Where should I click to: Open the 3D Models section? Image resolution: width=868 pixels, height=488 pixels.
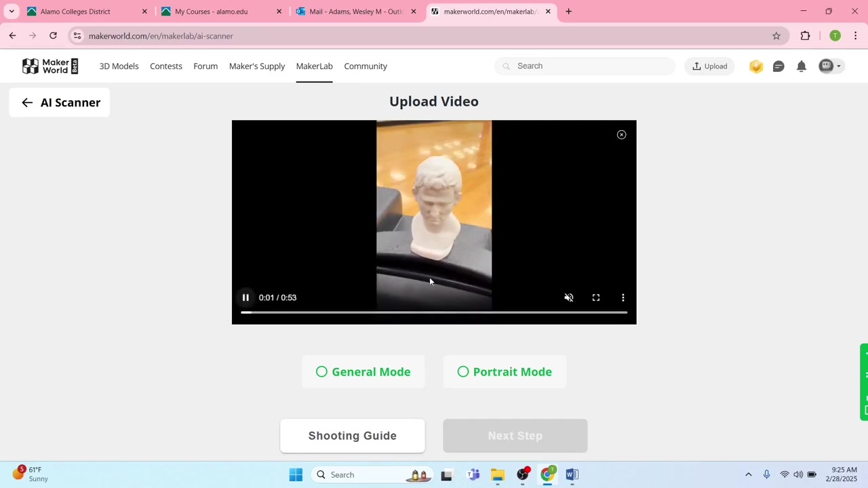[x=119, y=66]
